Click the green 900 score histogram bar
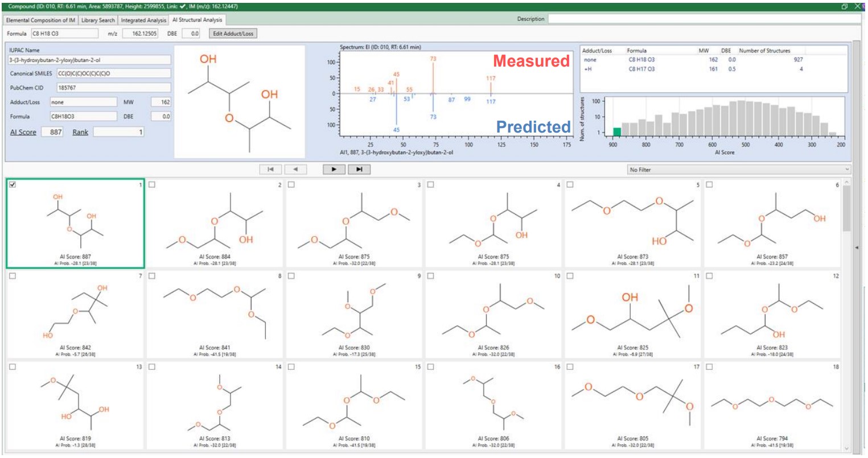The width and height of the screenshot is (868, 458). (617, 131)
